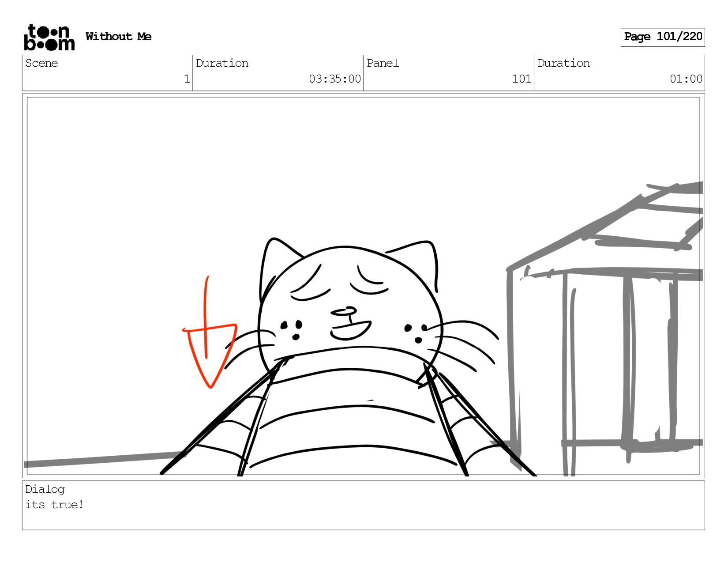Select the 'Panel' header label
Screen dimensions: 728x563
(x=383, y=63)
